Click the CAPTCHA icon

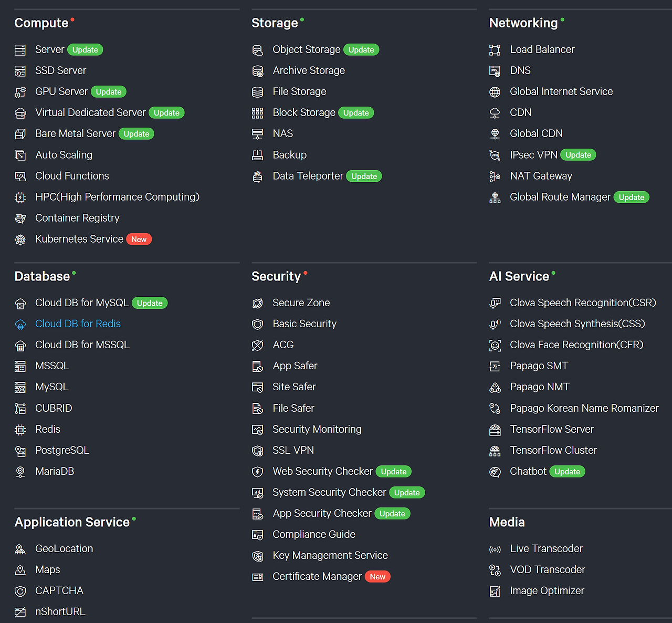pyautogui.click(x=20, y=591)
